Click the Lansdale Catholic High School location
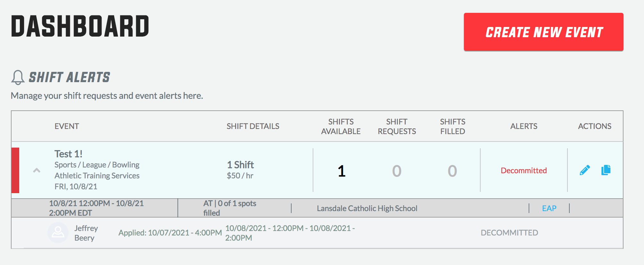 367,208
